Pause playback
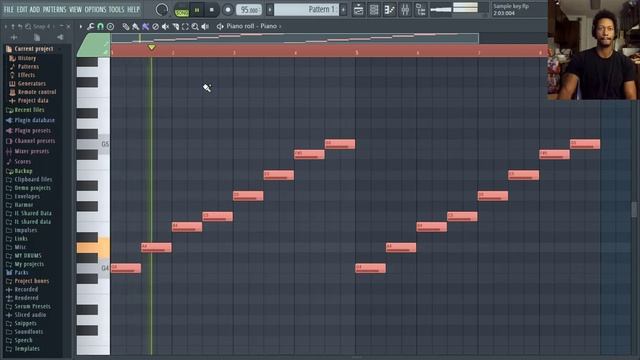 point(197,10)
